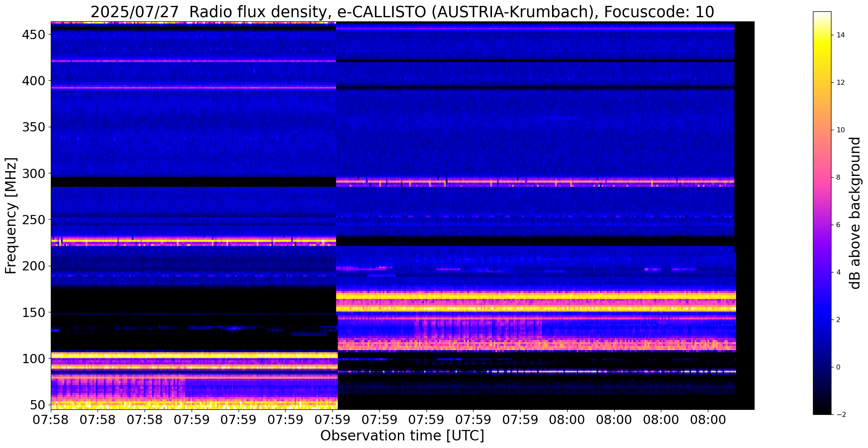Click the 450 frequency tick label
Screen dimensions: 868x448
click(35, 34)
